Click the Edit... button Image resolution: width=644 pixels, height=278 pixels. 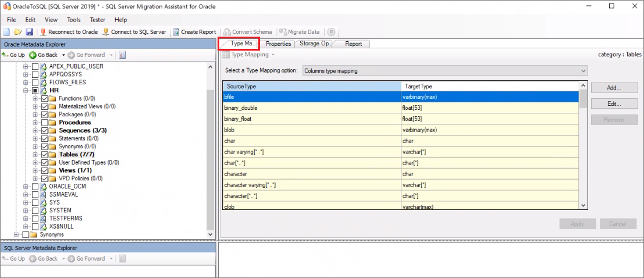pos(614,104)
